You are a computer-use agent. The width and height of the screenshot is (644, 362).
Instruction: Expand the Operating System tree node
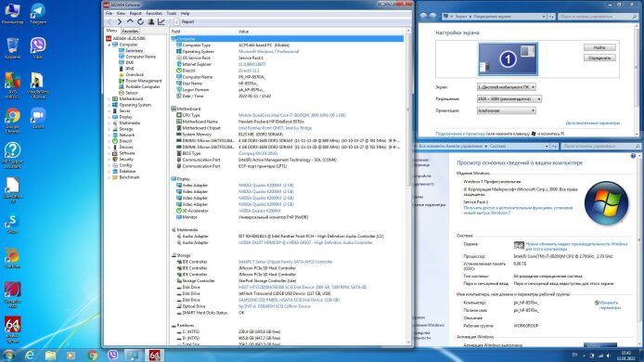point(109,105)
